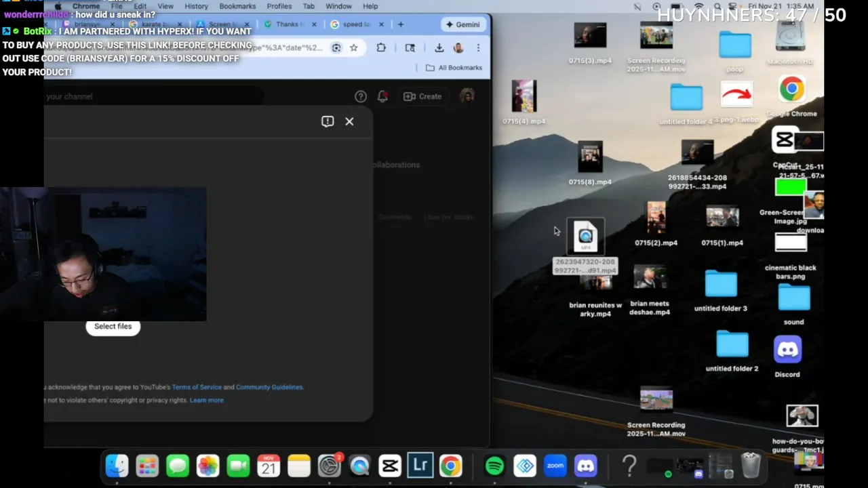
Task: Select 'brian meets deshae.mp4' file
Action: point(650,291)
